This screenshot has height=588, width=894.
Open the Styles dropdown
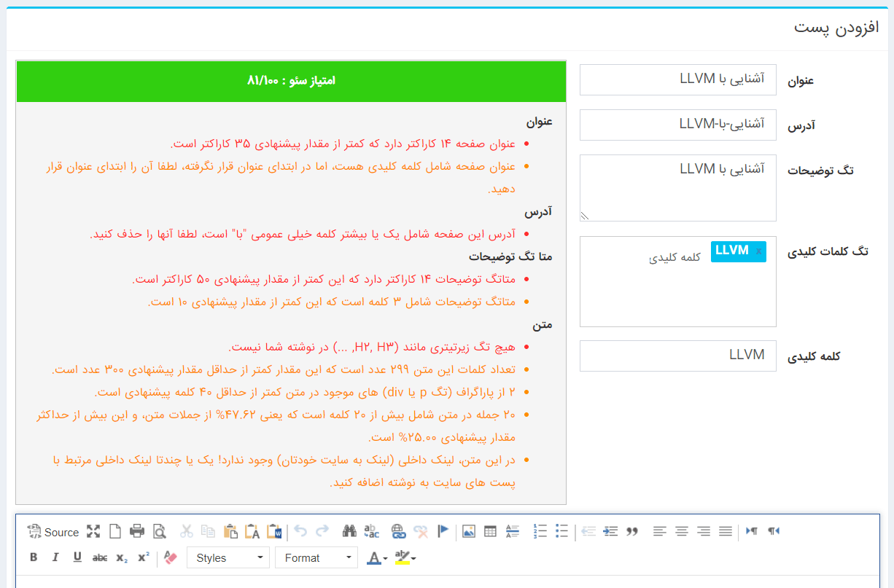[x=228, y=558]
